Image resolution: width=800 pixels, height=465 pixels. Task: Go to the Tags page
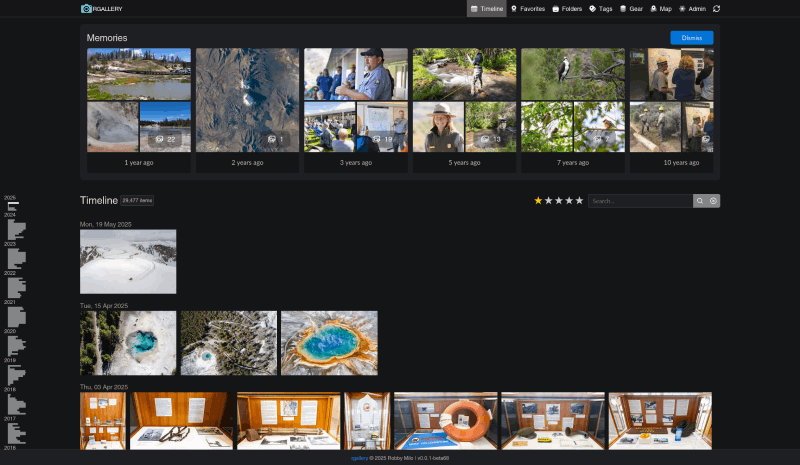tap(601, 9)
